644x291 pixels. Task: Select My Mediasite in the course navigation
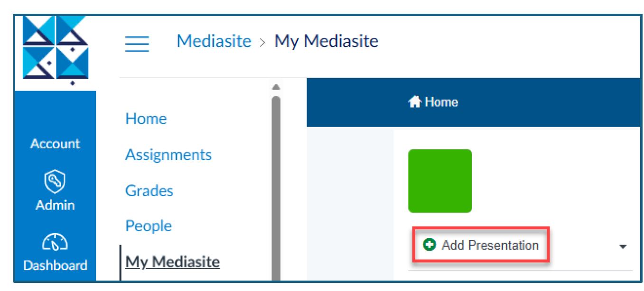(172, 261)
